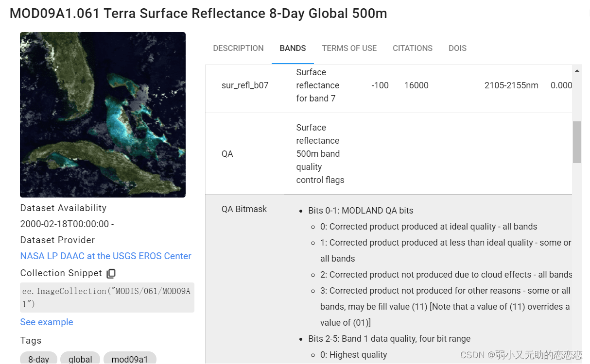
Task: Select the 8-day tag chip
Action: 38,359
